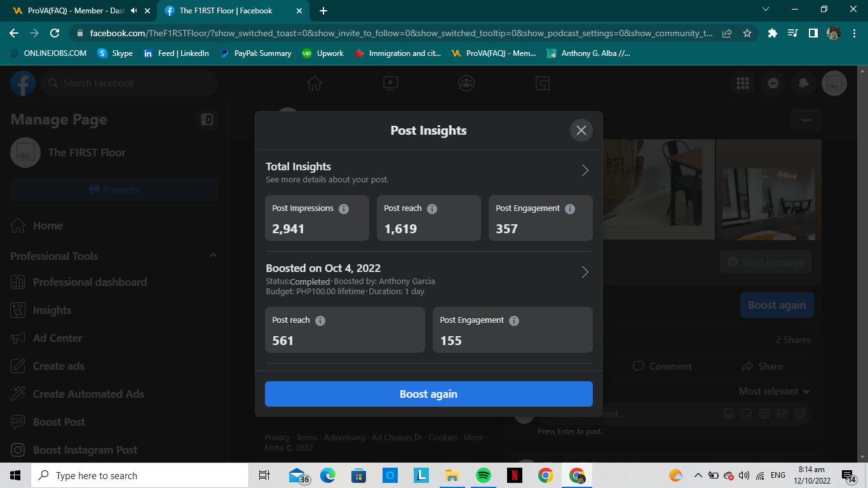Click info icon beside Post Engagement 357
This screenshot has height=488, width=868.
[570, 208]
